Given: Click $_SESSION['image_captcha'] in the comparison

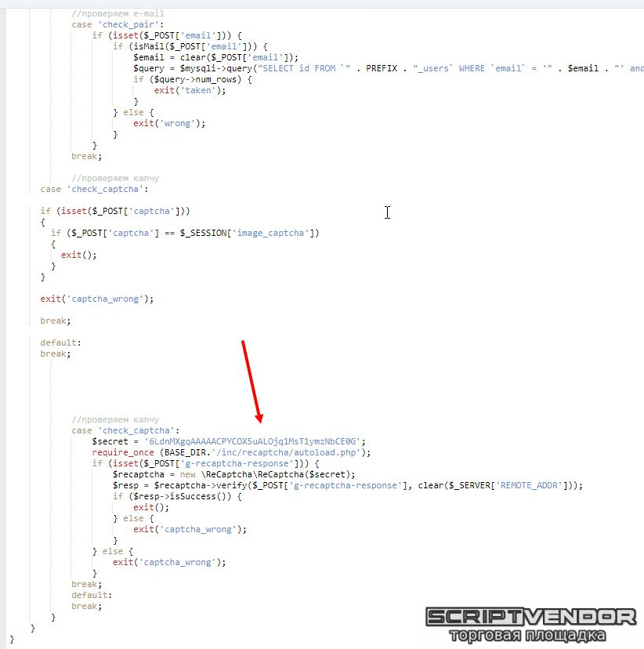Looking at the screenshot, I should pyautogui.click(x=247, y=233).
